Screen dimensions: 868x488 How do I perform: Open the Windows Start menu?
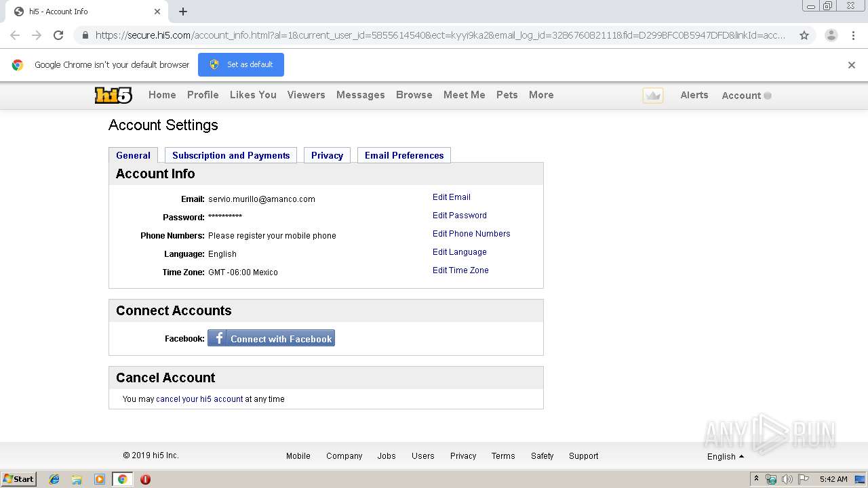click(x=18, y=479)
